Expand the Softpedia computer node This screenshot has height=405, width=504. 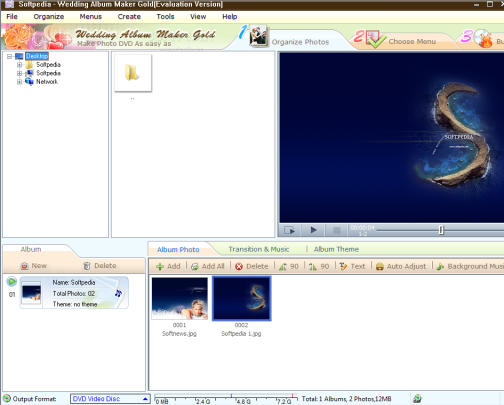[19, 73]
